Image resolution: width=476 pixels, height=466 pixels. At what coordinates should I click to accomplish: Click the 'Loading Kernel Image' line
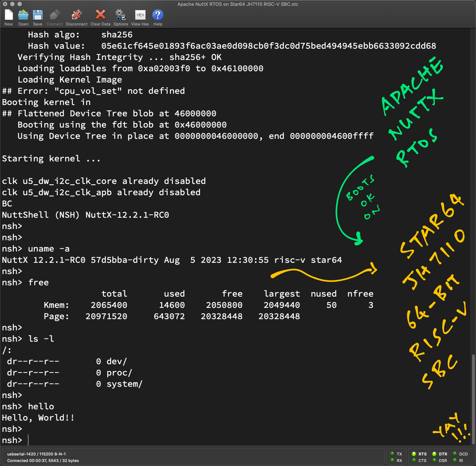tap(70, 80)
